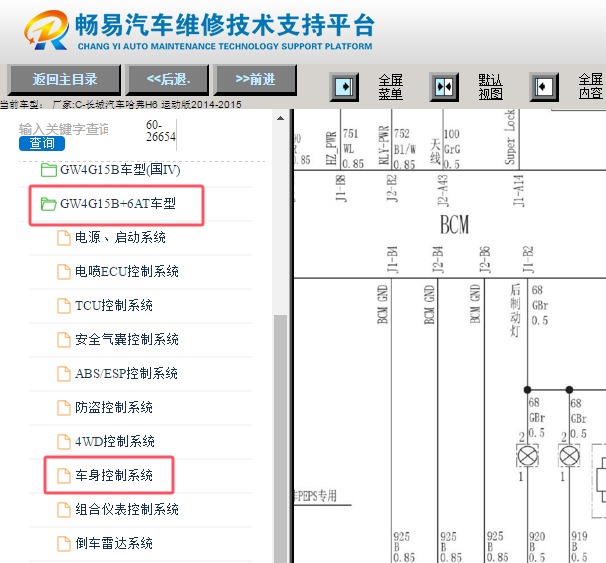Click the J1-A14 connector label

coord(518,191)
